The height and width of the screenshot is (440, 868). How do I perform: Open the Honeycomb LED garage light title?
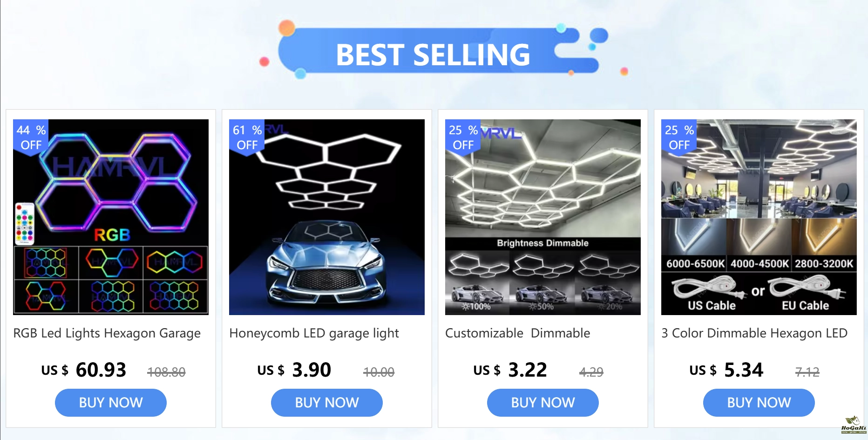click(x=314, y=333)
